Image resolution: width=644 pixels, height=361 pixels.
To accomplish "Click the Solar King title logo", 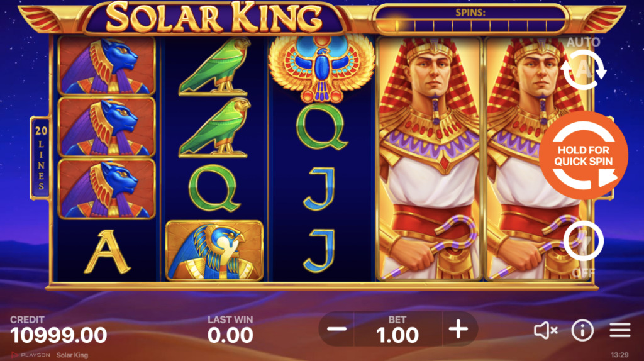I will (x=214, y=18).
